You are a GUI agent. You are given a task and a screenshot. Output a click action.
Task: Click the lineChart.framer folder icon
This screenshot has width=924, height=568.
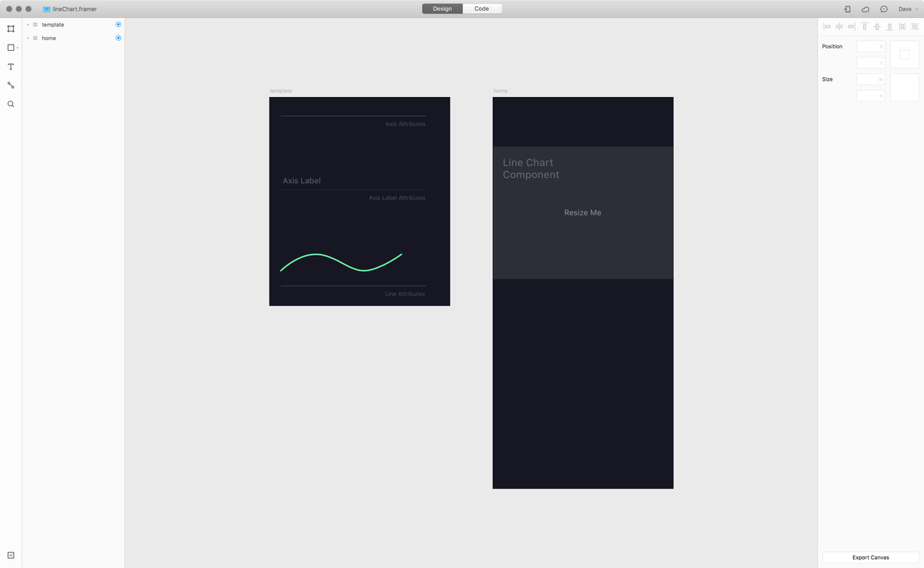[x=46, y=9]
